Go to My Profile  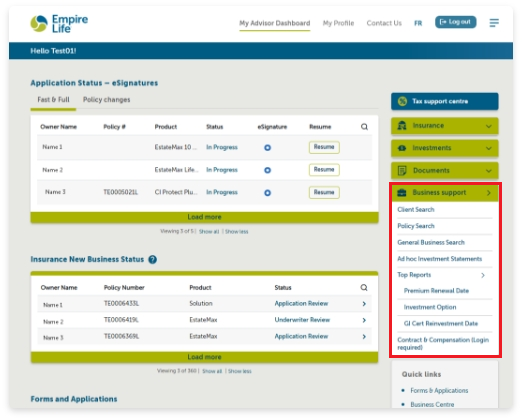[x=338, y=23]
